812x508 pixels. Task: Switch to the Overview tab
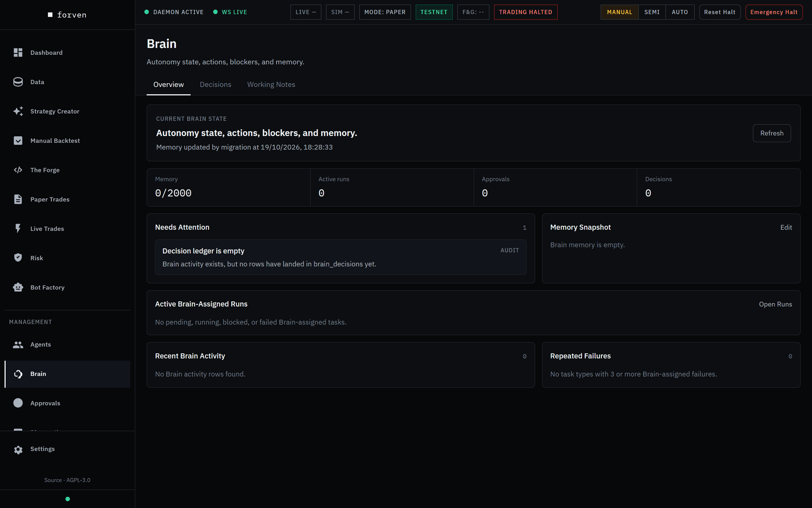tap(168, 84)
